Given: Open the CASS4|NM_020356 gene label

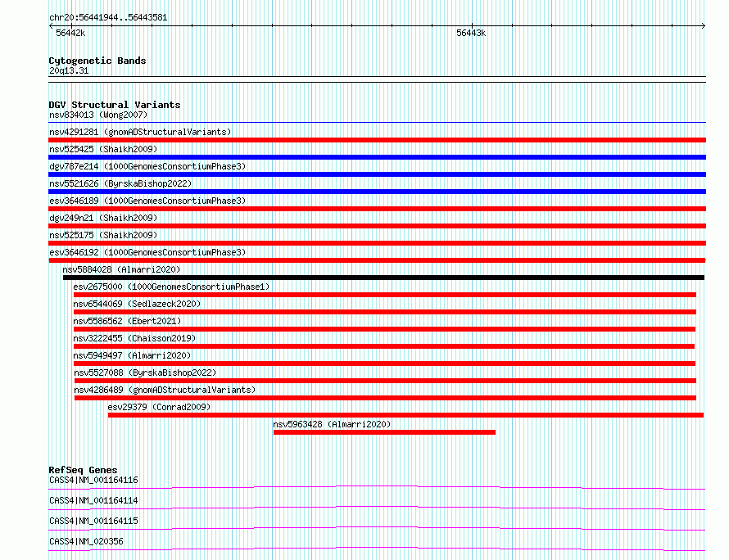Looking at the screenshot, I should pyautogui.click(x=86, y=541).
